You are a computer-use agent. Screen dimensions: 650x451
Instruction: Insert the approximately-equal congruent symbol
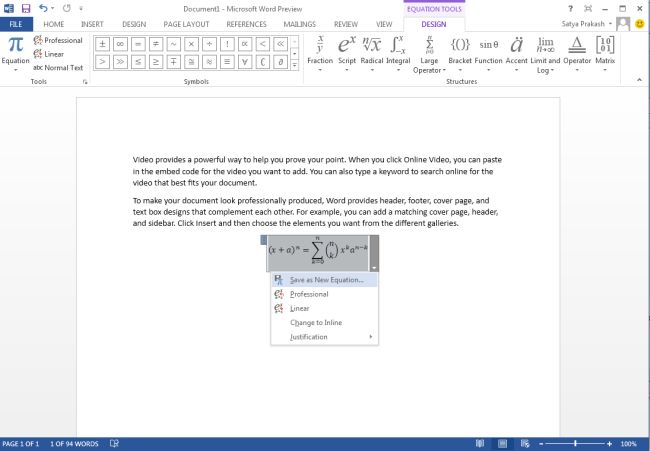tap(192, 62)
